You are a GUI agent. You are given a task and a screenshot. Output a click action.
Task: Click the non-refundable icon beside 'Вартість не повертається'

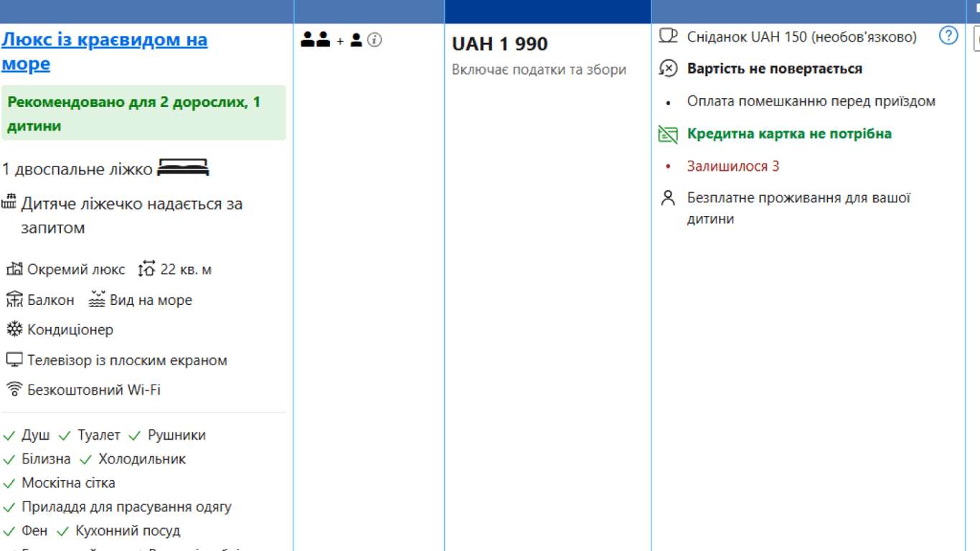point(668,69)
